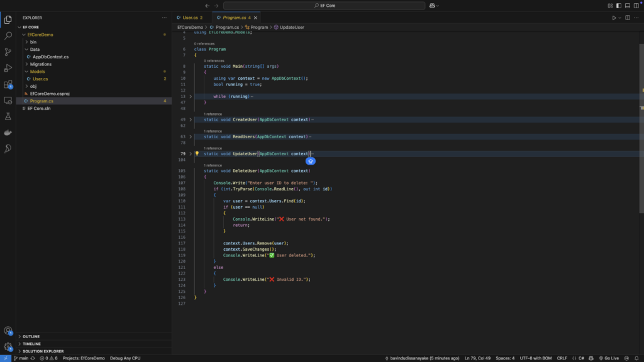Image resolution: width=644 pixels, height=362 pixels.
Task: Go back with the navigation arrow
Action: [x=208, y=6]
